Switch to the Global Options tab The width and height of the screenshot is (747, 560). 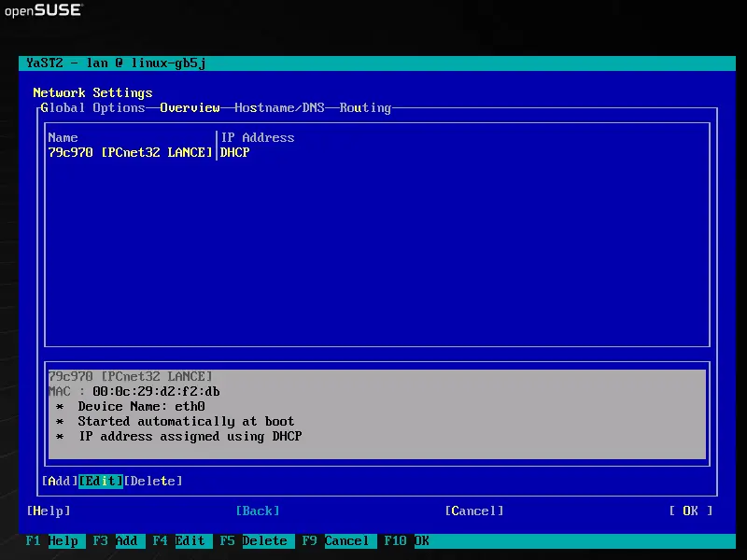(x=92, y=108)
